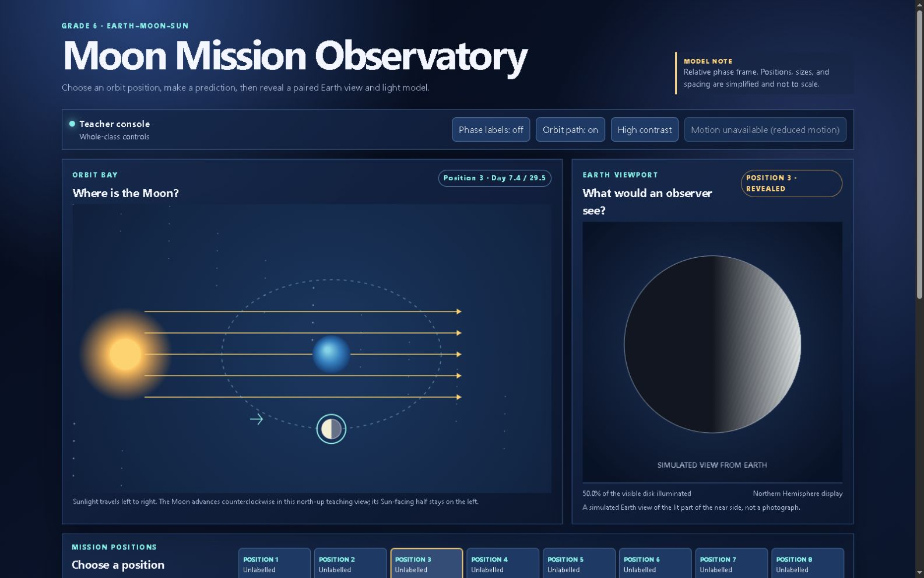Select Position 4 mission button
This screenshot has width=924, height=578.
tap(503, 563)
